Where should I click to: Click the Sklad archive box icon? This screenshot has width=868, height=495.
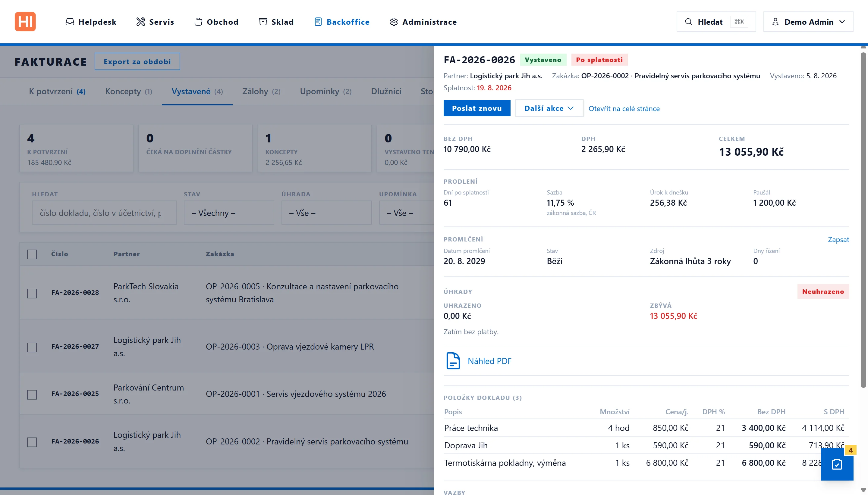[263, 22]
